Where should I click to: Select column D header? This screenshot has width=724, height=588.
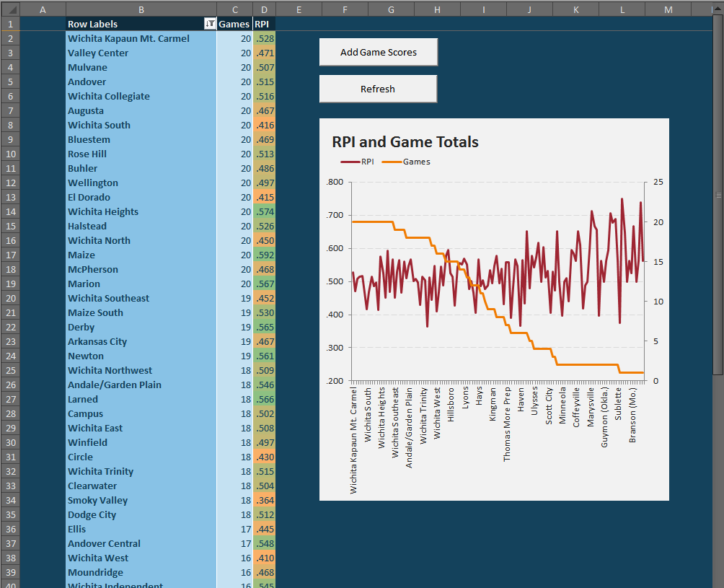point(264,9)
